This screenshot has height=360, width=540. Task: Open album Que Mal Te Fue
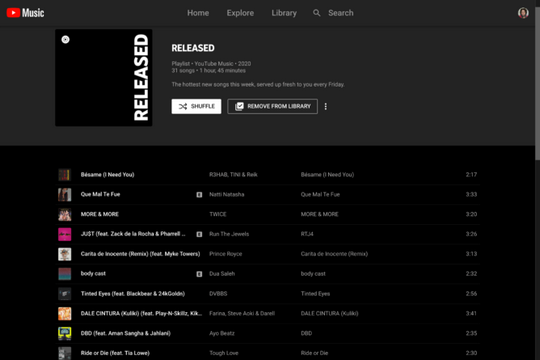tap(320, 195)
